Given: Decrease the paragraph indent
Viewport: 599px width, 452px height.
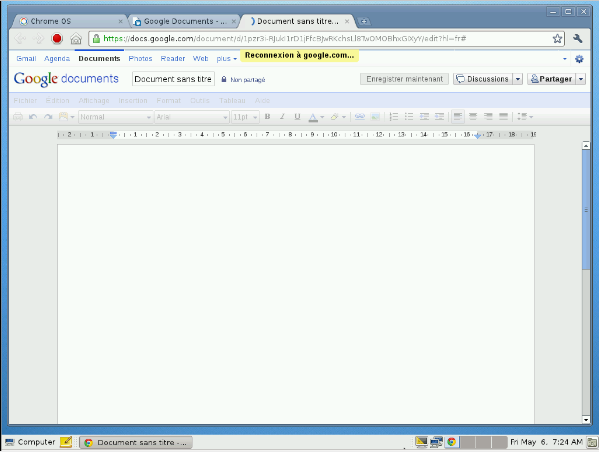Looking at the screenshot, I should pyautogui.click(x=424, y=117).
